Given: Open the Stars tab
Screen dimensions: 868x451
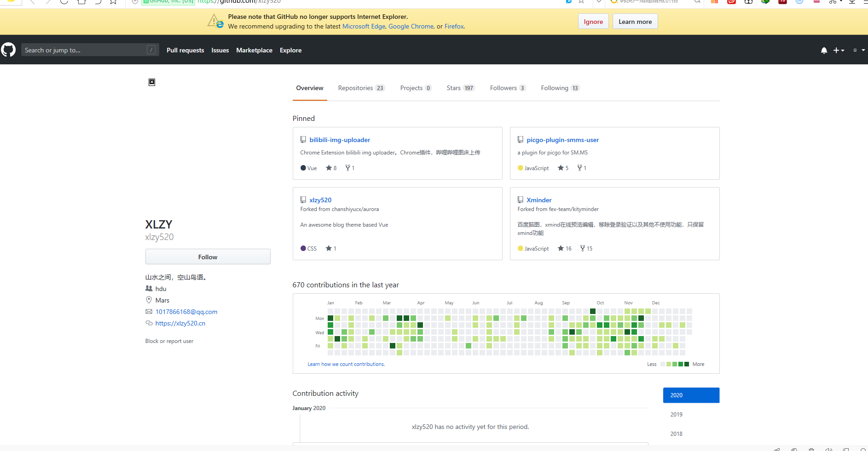Looking at the screenshot, I should (460, 88).
